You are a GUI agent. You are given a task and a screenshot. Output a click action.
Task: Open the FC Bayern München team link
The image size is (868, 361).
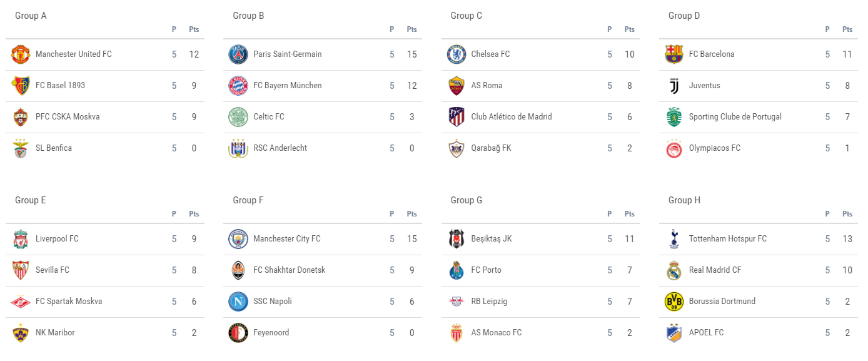point(288,86)
